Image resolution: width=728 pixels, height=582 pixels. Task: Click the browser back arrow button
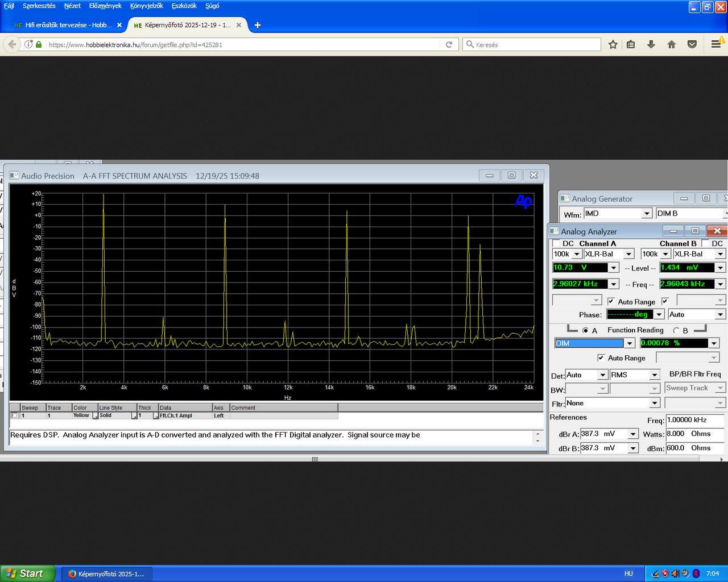[x=12, y=44]
